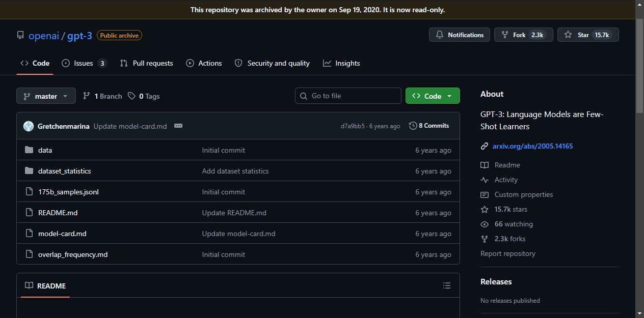
Task: Switch to the Issues tab
Action: tap(84, 63)
